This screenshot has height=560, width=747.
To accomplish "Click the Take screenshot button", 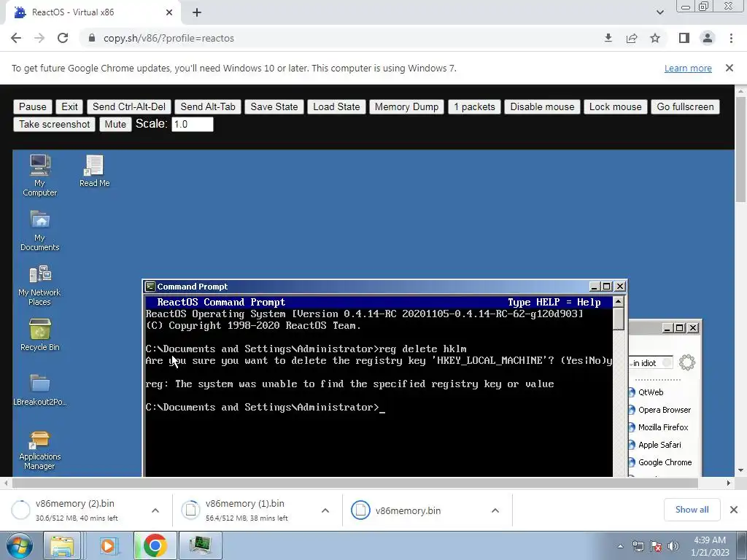I will (x=54, y=124).
